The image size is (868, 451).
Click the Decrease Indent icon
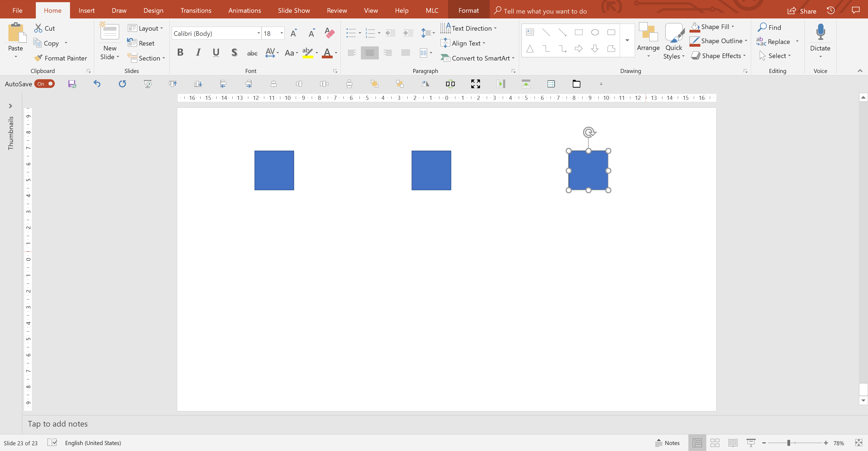coord(390,33)
